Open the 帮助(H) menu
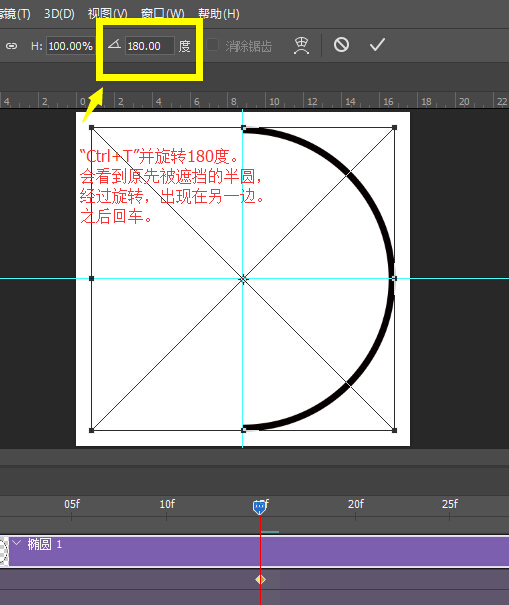 pos(219,14)
